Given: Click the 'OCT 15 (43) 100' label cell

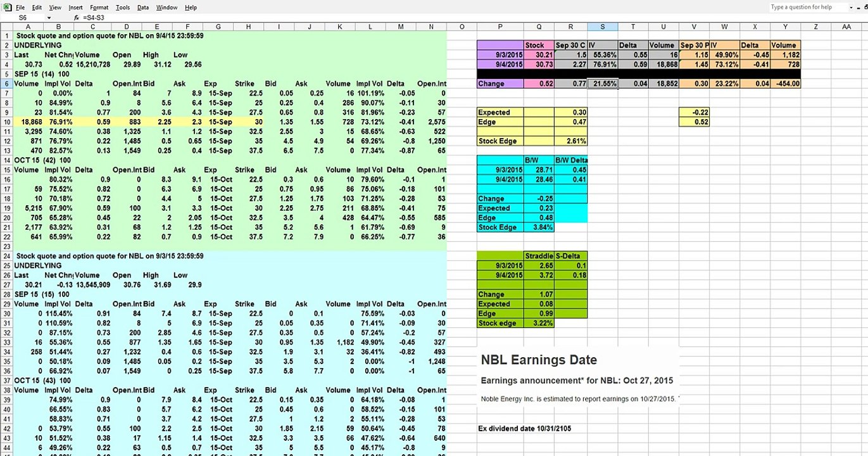Looking at the screenshot, I should tap(42, 381).
